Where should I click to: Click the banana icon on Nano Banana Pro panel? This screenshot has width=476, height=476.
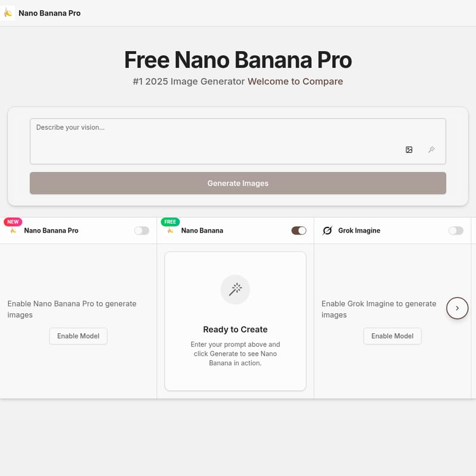point(12,231)
